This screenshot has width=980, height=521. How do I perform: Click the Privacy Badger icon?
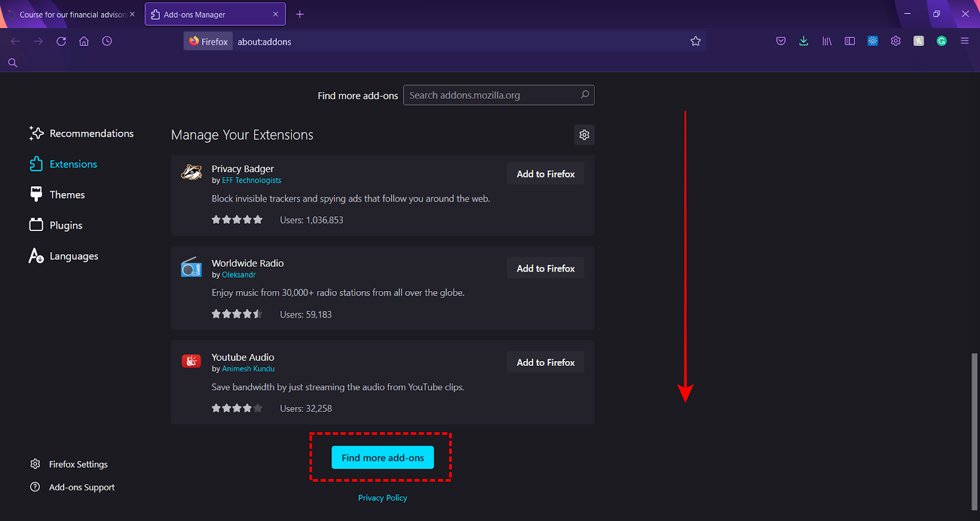pos(192,172)
